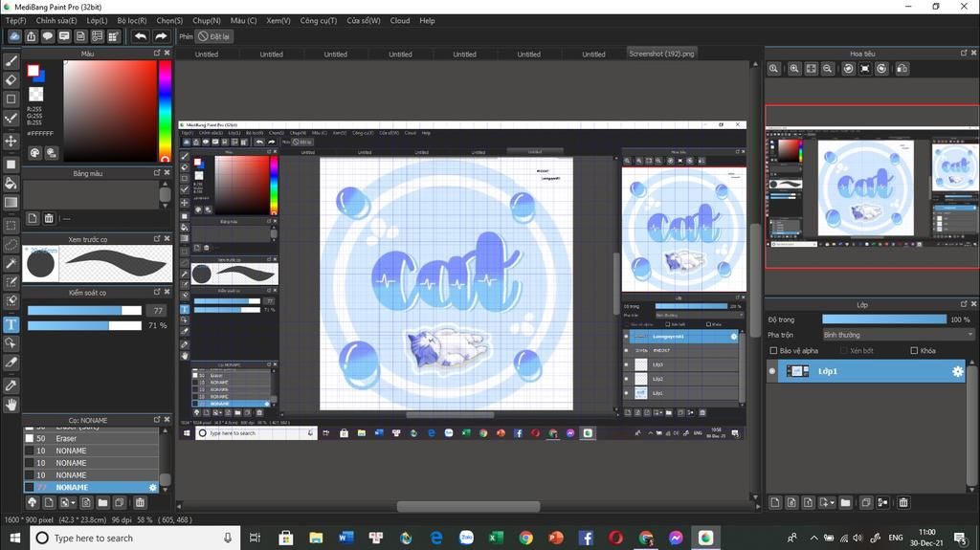Undock the Lớp layer panel

click(x=964, y=304)
